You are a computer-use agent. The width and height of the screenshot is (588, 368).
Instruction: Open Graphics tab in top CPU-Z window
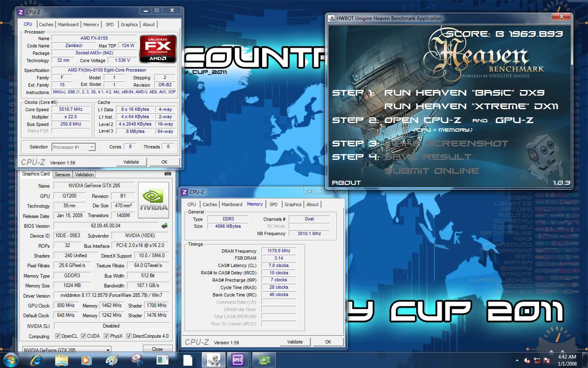[x=129, y=25]
